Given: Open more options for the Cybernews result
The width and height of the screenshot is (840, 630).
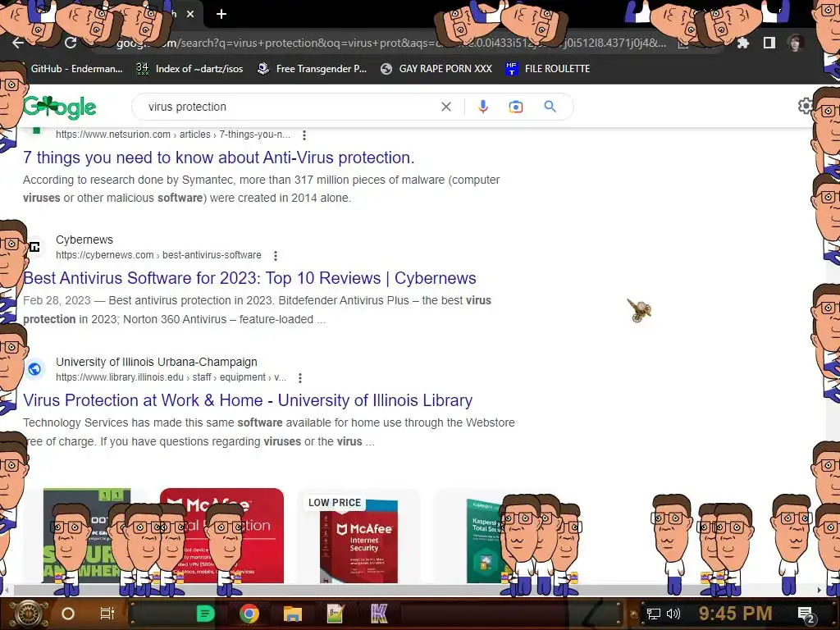Looking at the screenshot, I should [276, 256].
